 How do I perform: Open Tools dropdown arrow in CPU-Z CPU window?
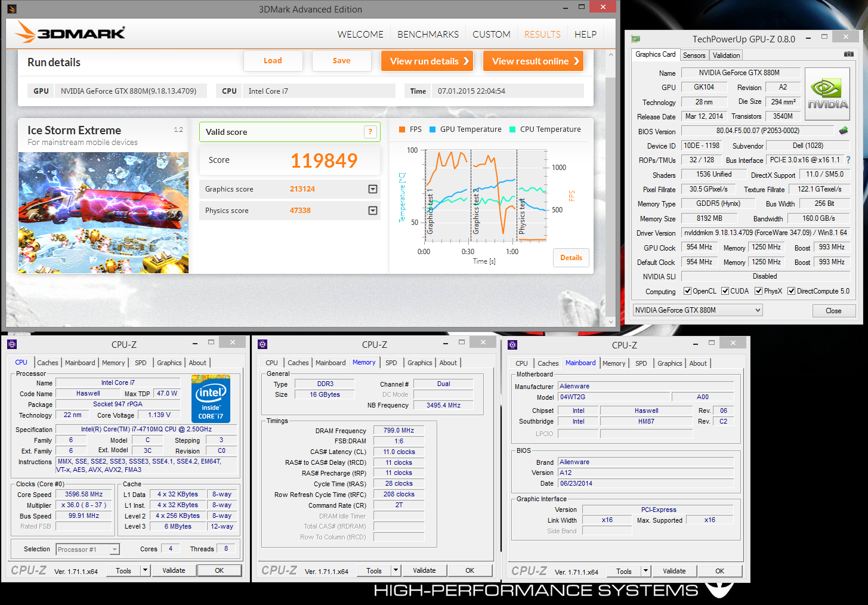tap(145, 570)
